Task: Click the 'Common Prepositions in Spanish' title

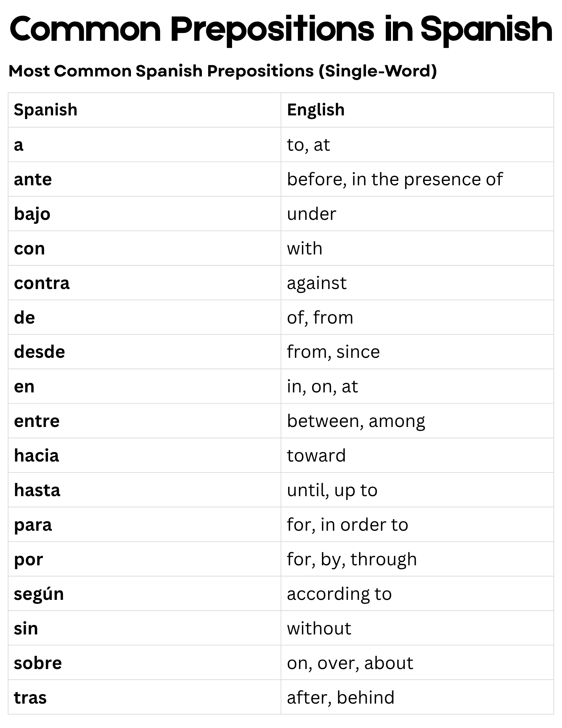Action: 281,29
